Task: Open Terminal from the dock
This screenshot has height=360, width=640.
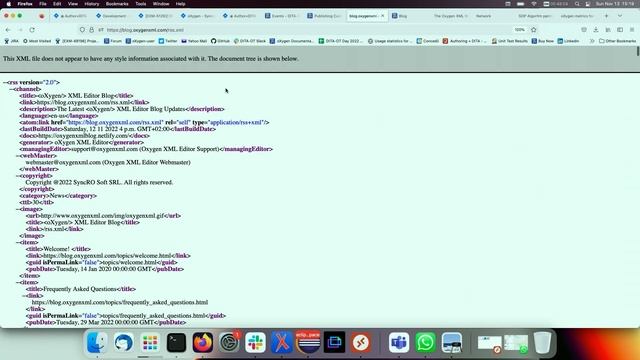Action: (x=176, y=342)
